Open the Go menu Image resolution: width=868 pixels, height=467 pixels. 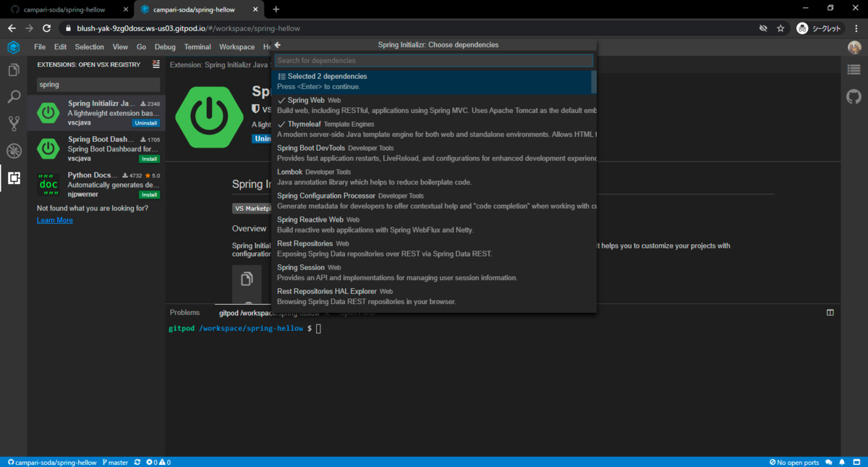tap(141, 47)
